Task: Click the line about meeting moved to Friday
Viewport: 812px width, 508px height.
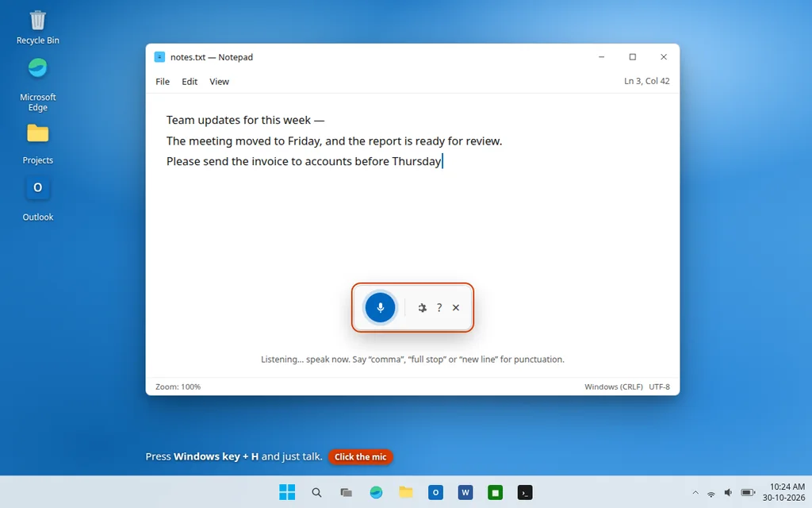Action: pos(334,141)
